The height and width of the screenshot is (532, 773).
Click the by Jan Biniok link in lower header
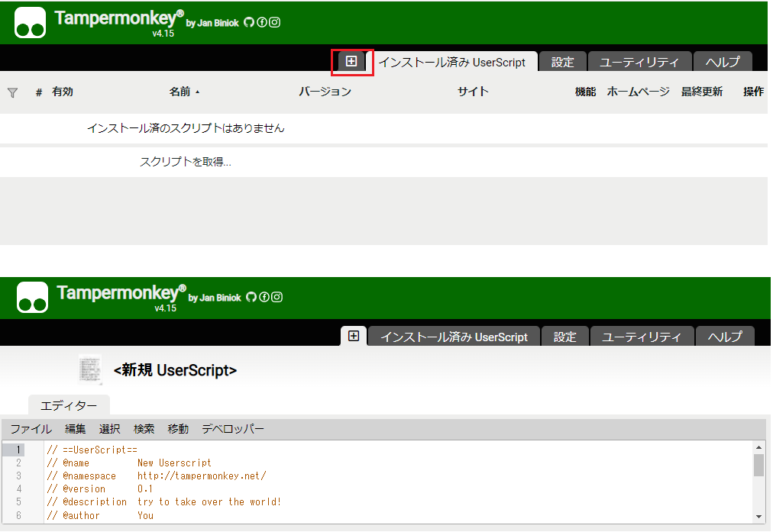click(215, 298)
